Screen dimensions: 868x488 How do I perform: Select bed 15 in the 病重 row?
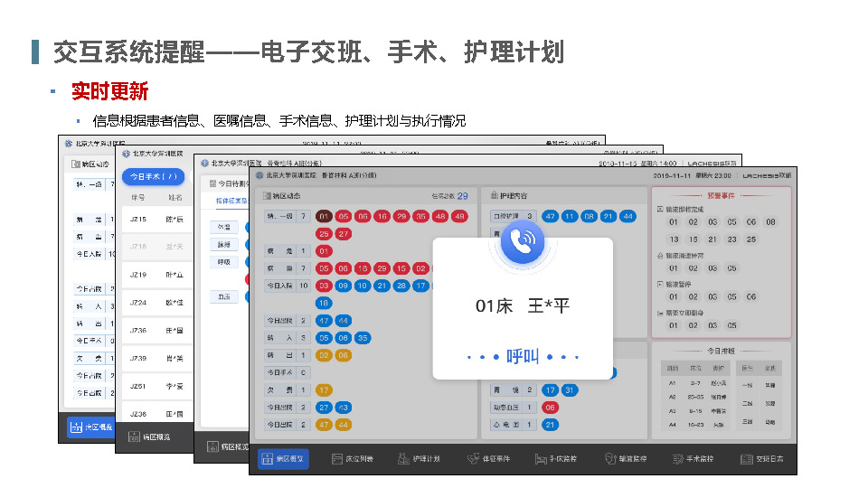[401, 268]
